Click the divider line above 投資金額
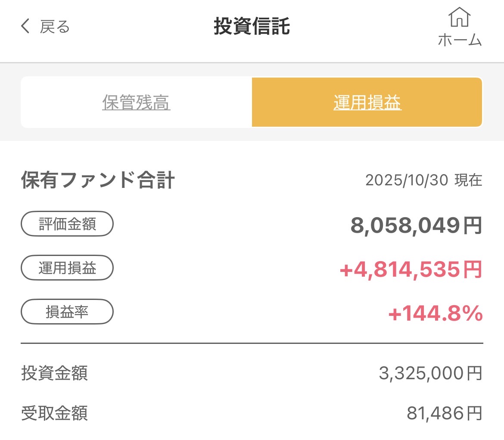The height and width of the screenshot is (440, 504). point(252,343)
